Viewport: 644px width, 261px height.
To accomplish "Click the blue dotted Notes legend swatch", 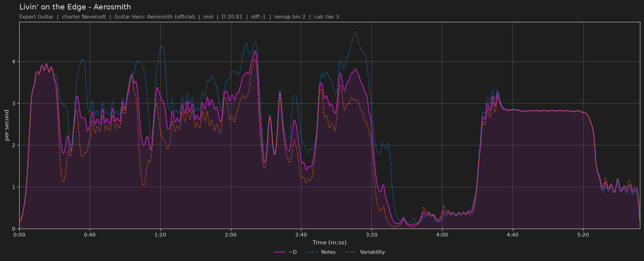I will (x=313, y=252).
